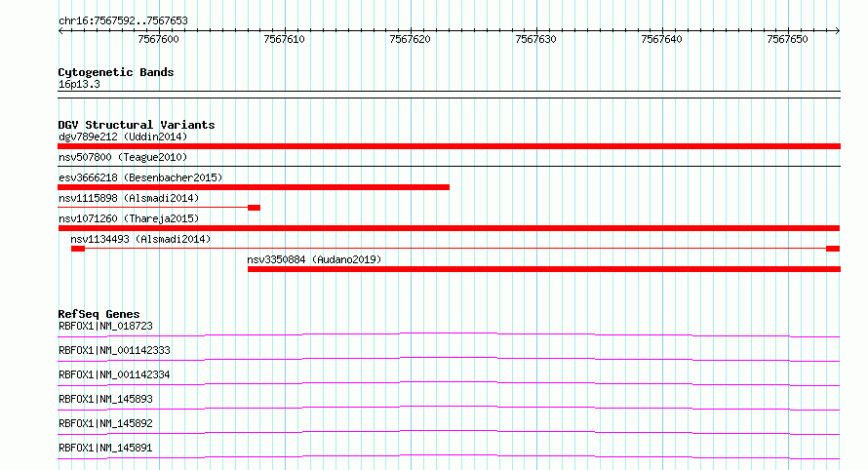868x470 pixels.
Task: Open variant esv3666218 (Besenbacher2015) label
Action: [140, 177]
